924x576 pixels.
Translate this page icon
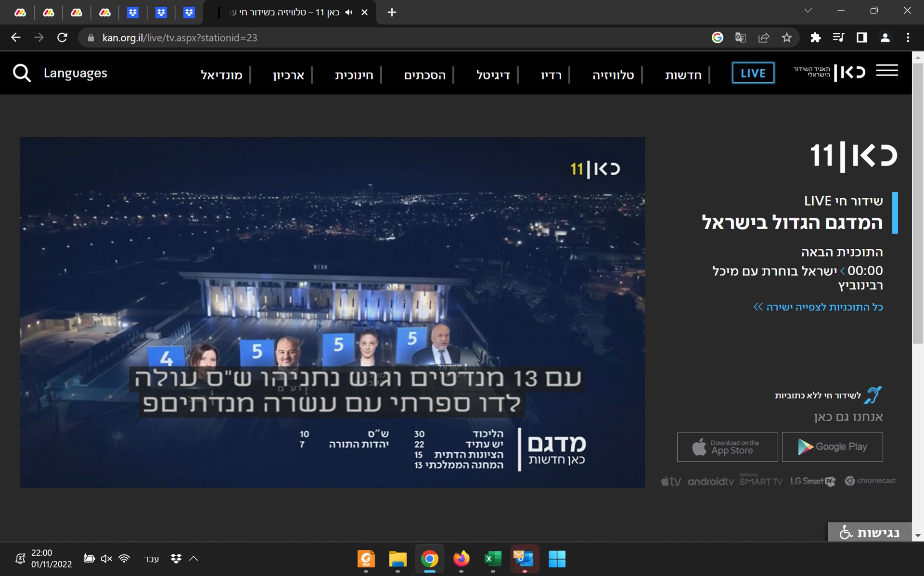pos(740,38)
